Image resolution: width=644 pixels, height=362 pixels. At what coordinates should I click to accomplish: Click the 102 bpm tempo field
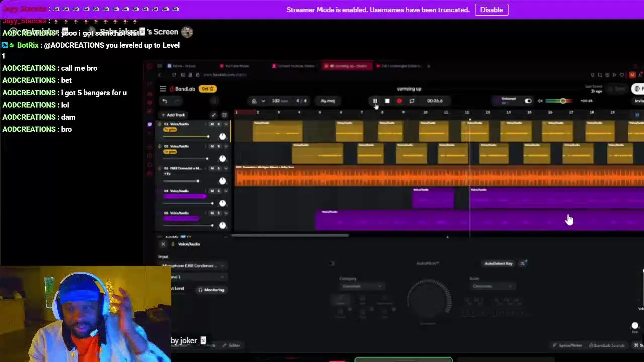pyautogui.click(x=279, y=101)
